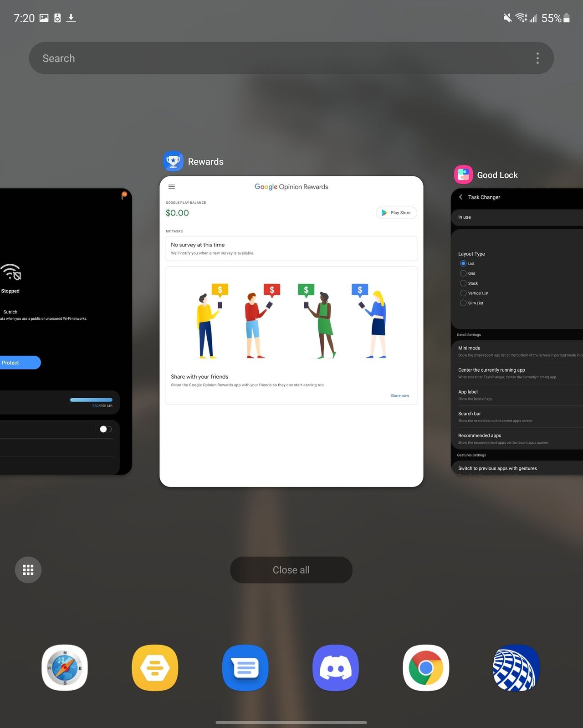Screen dimensions: 583x728
Task: Open the Safari-style compass browser in dock
Action: [x=65, y=667]
